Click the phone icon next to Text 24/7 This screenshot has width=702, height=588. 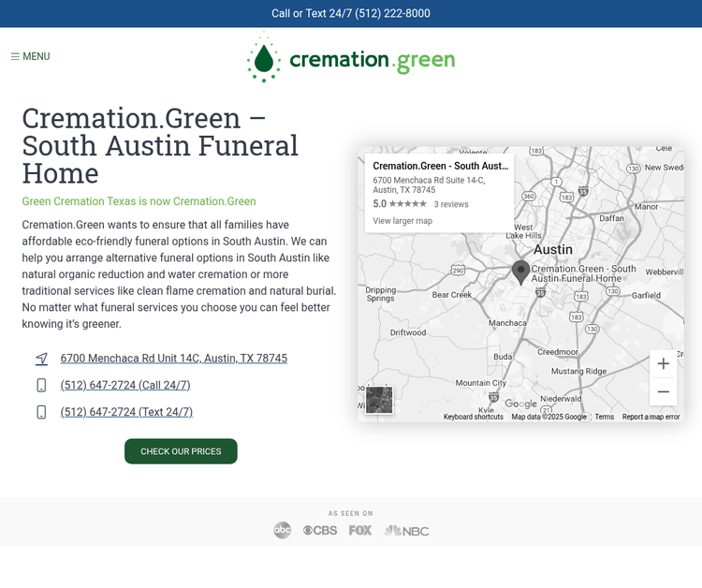pos(41,412)
